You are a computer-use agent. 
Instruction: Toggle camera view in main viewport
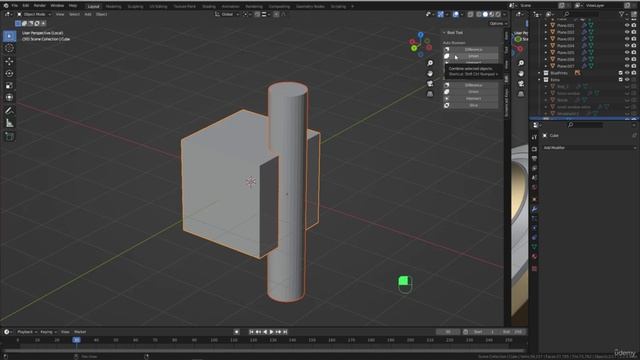pos(430,84)
